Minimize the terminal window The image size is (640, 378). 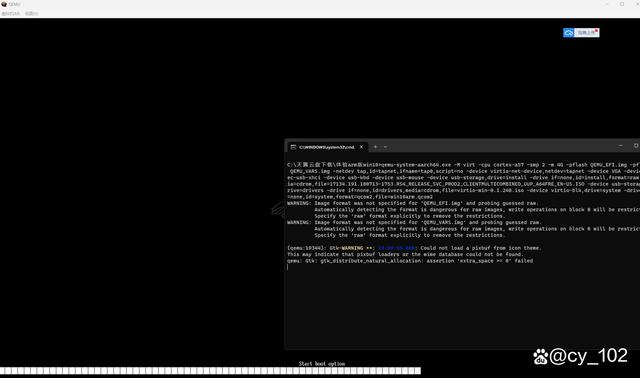[x=620, y=146]
